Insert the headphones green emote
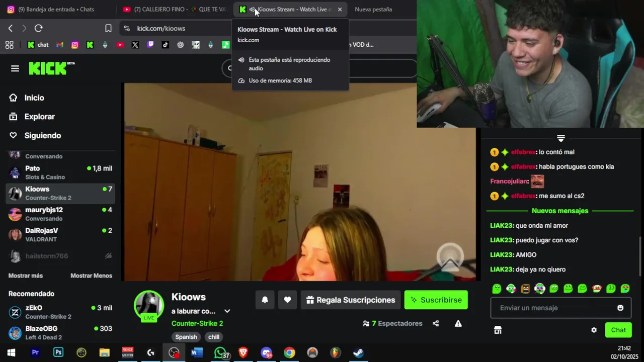The height and width of the screenshot is (362, 644). click(x=511, y=289)
